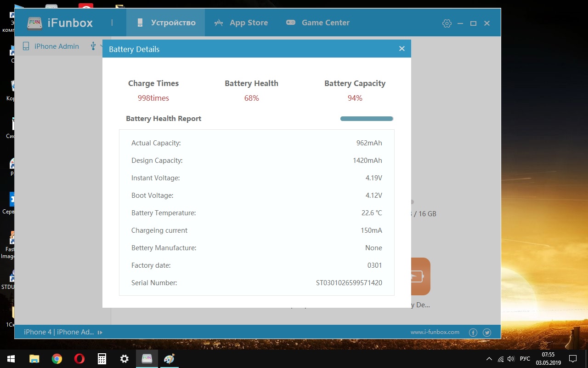Expand the iPhone 4 status bar arrow
Viewport: 588px width, 368px height.
[x=100, y=332]
